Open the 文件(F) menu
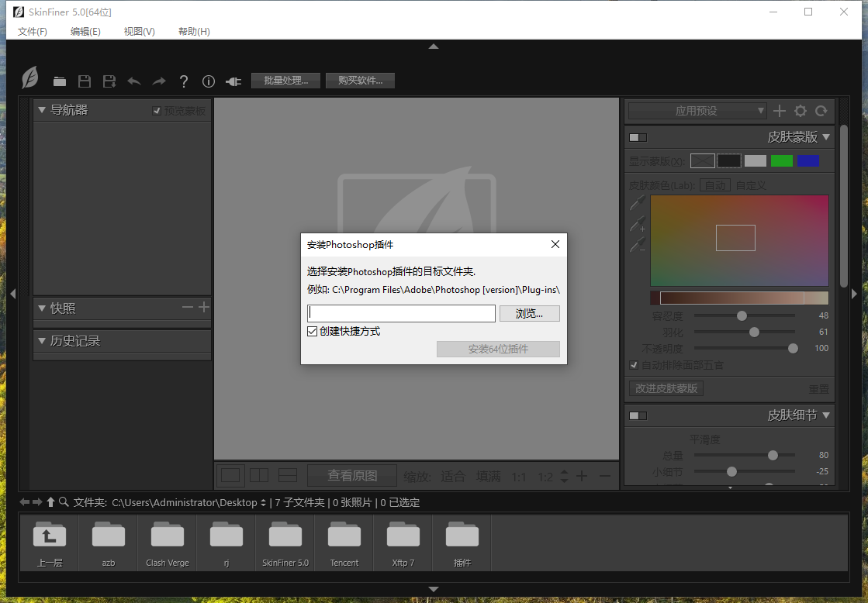Viewport: 868px width, 603px height. (x=33, y=32)
